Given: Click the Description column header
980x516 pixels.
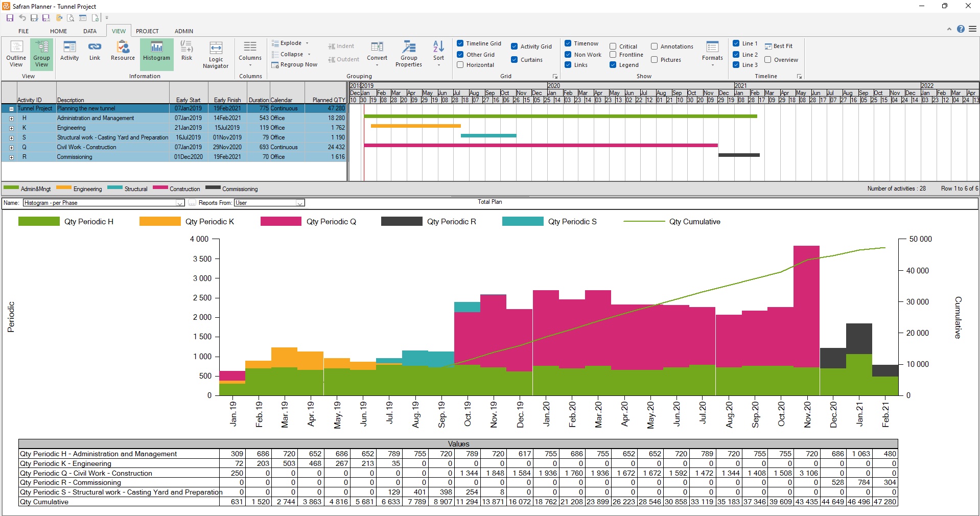Looking at the screenshot, I should [x=112, y=93].
